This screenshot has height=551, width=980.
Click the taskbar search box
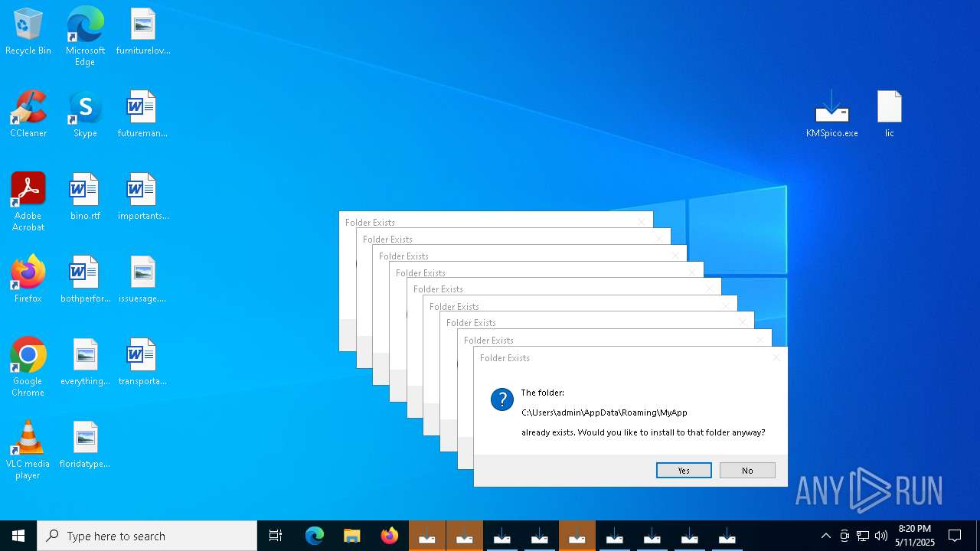click(x=147, y=536)
